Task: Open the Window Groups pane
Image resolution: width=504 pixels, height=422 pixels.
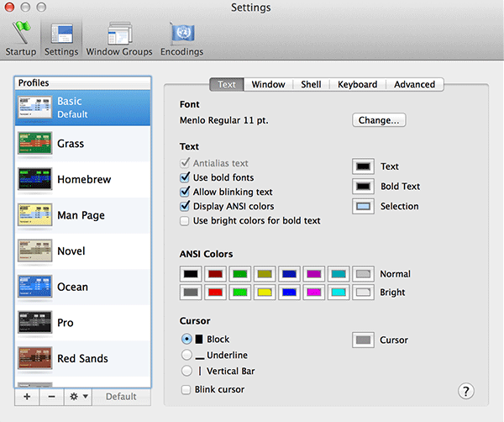Action: (119, 38)
